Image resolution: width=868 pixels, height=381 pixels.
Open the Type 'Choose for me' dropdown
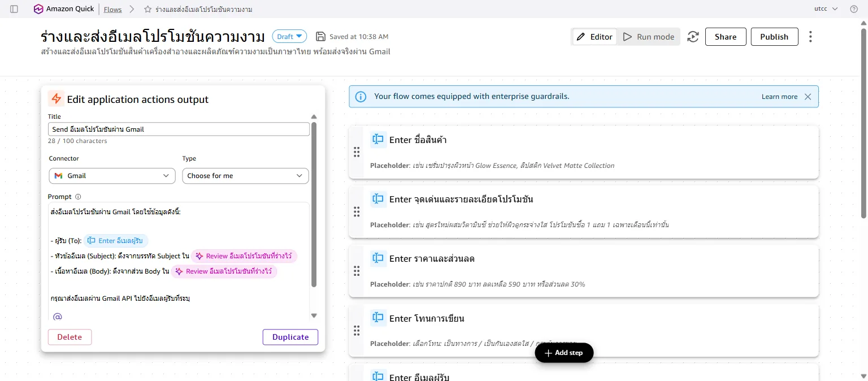[245, 176]
